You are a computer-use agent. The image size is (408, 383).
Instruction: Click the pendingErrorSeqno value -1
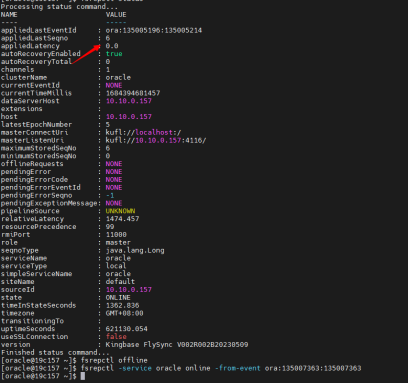click(110, 195)
